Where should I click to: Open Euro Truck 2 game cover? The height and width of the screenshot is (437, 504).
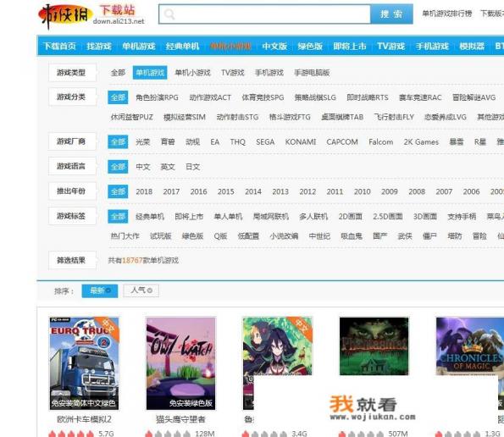84,363
